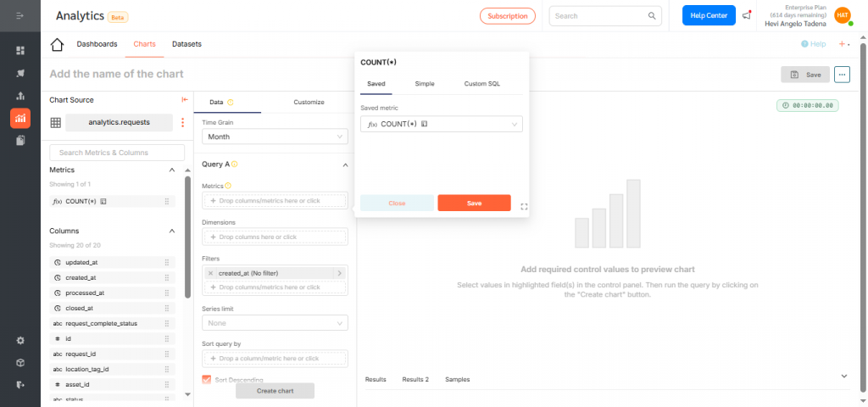This screenshot has height=407, width=868.
Task: Open the Datasets tab
Action: (x=186, y=44)
